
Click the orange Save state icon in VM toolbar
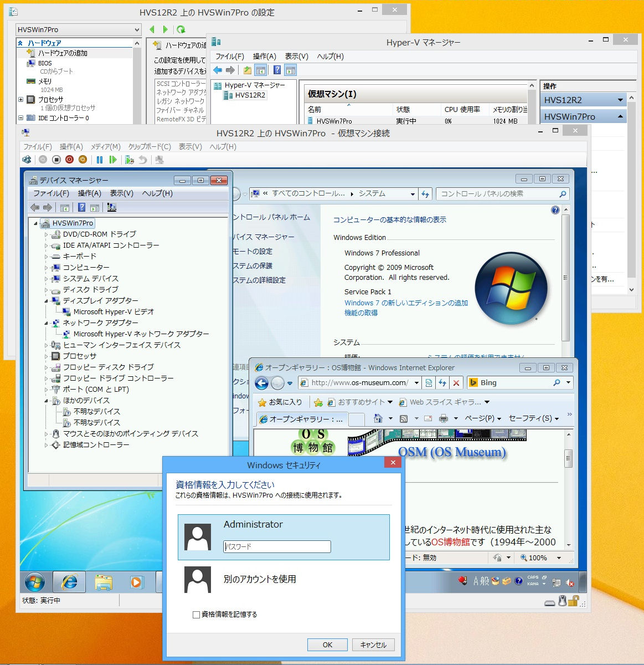[x=83, y=160]
